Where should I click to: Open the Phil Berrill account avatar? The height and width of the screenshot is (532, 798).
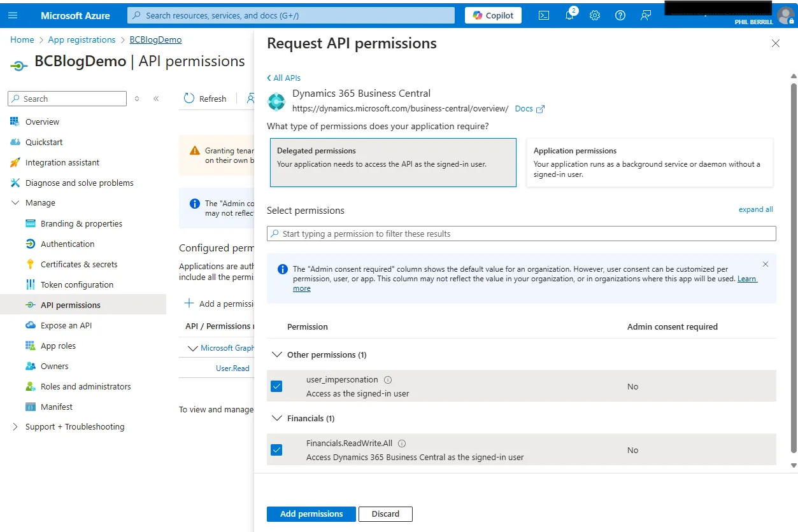coord(786,15)
